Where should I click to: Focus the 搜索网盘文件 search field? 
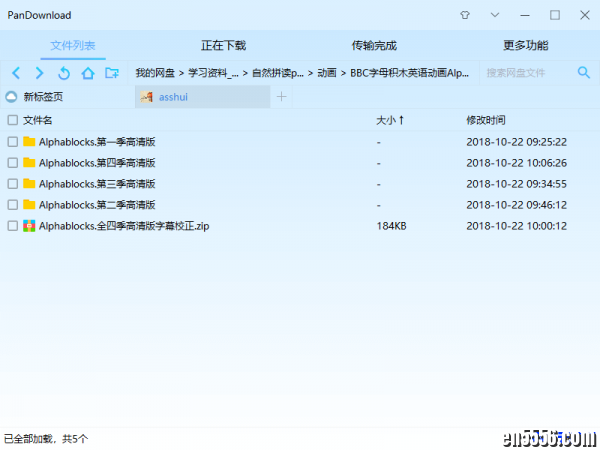pyautogui.click(x=525, y=73)
